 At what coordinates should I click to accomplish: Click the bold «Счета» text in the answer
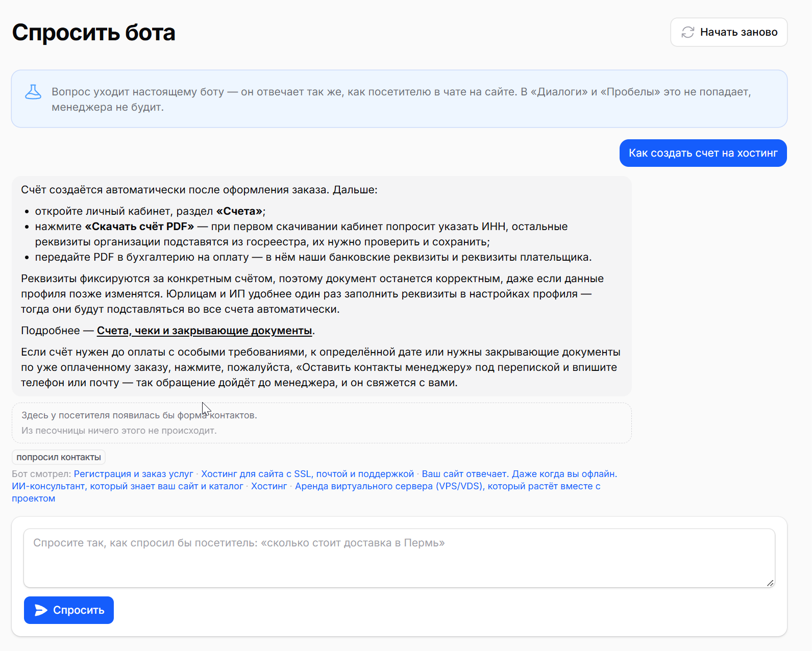click(x=240, y=211)
